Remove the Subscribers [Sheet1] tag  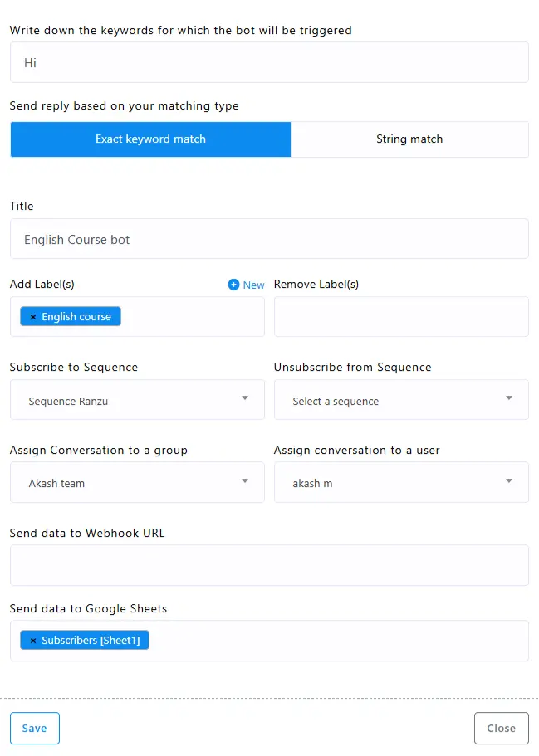[x=33, y=641]
